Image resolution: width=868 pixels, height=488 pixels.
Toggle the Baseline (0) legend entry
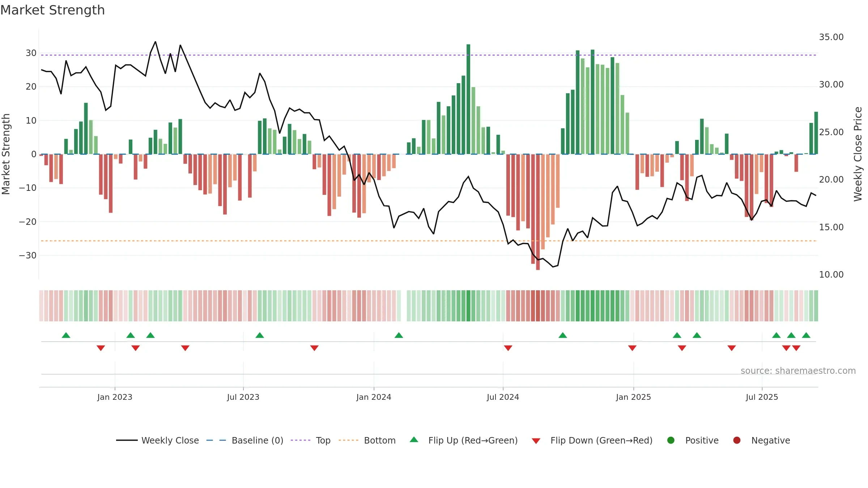pos(245,440)
